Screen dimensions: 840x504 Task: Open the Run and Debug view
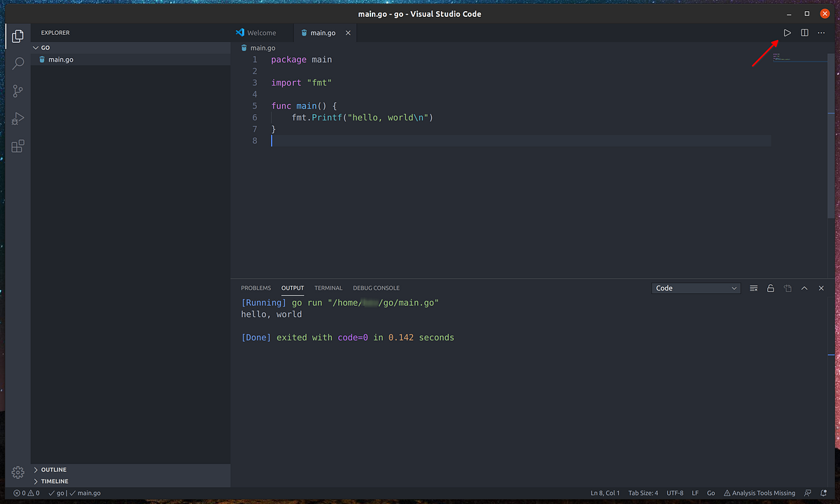(x=17, y=118)
